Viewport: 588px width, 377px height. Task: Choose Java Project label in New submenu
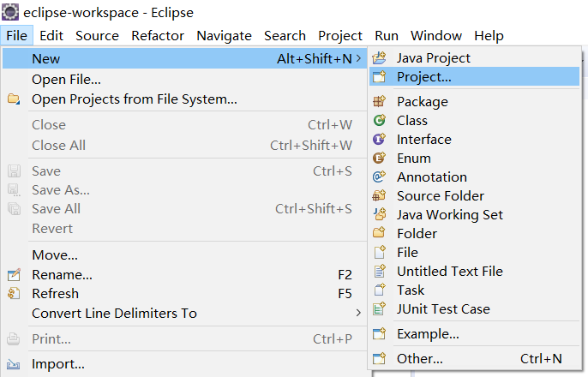coord(434,58)
